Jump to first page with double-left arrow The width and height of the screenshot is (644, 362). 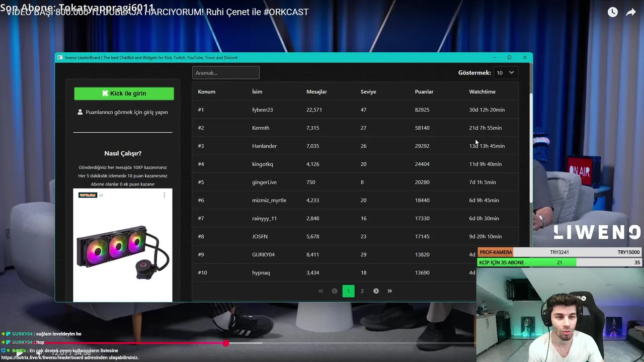coord(321,291)
